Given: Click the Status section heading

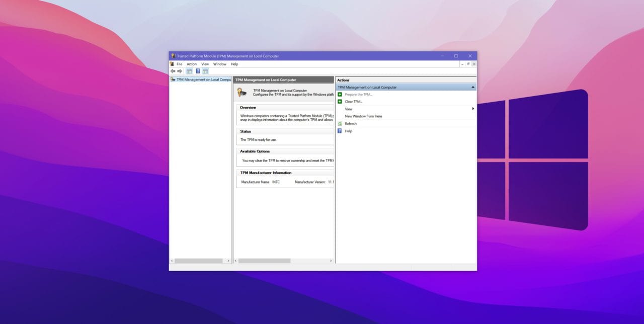Looking at the screenshot, I should (246, 131).
